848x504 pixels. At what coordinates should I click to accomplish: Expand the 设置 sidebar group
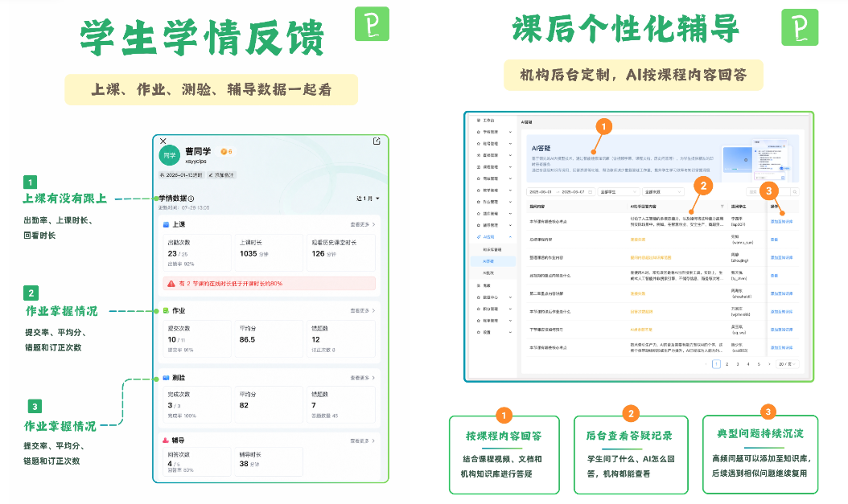pyautogui.click(x=510, y=332)
